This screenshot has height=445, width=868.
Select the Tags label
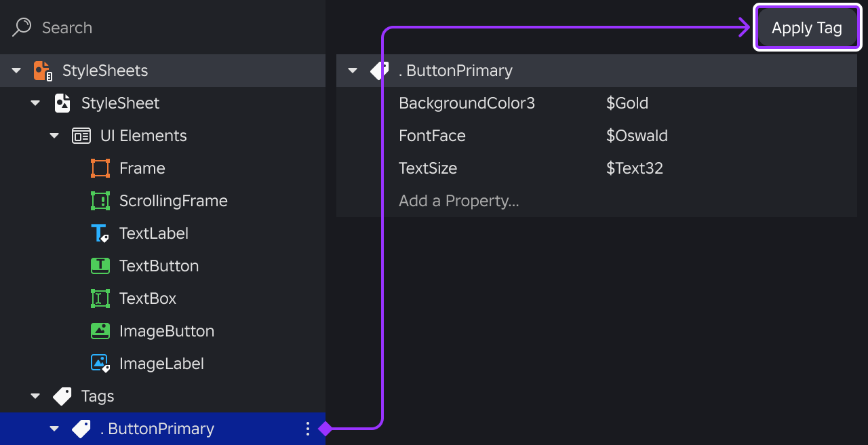[98, 396]
